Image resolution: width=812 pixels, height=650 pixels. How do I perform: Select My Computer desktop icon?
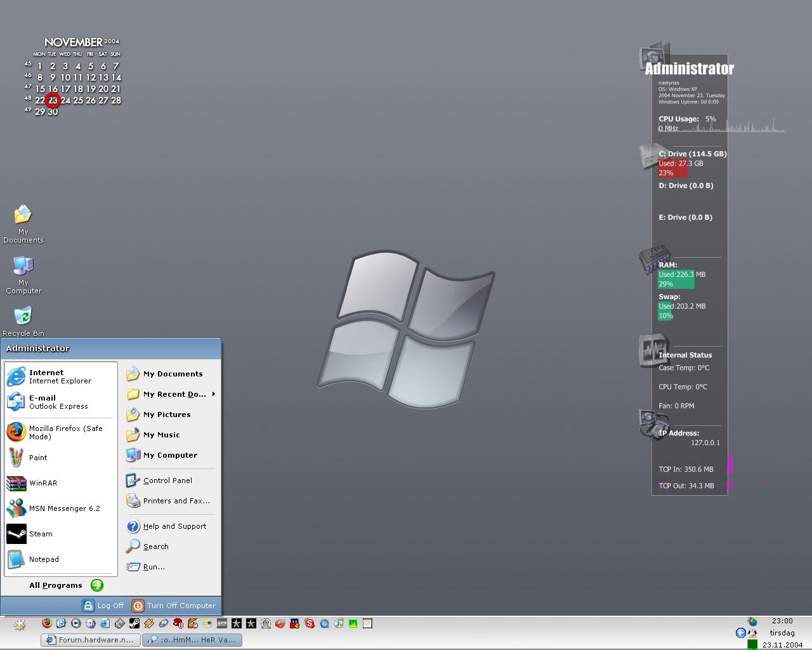pos(23,275)
